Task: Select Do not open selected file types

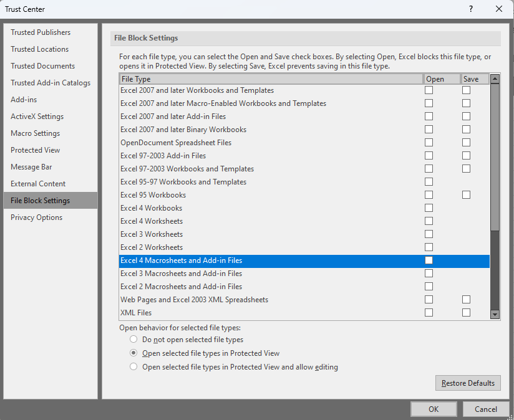Action: (x=133, y=339)
